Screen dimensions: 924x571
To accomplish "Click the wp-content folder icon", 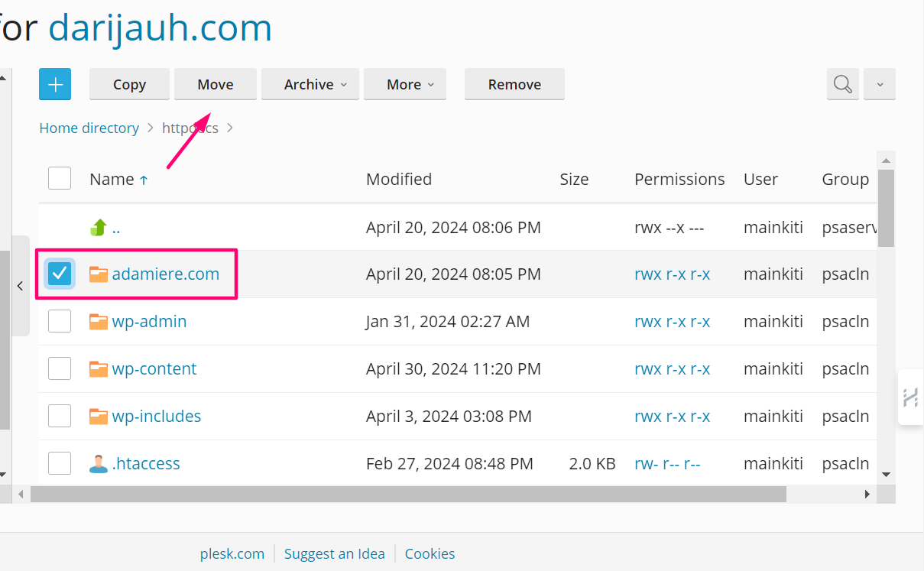I will (x=99, y=368).
